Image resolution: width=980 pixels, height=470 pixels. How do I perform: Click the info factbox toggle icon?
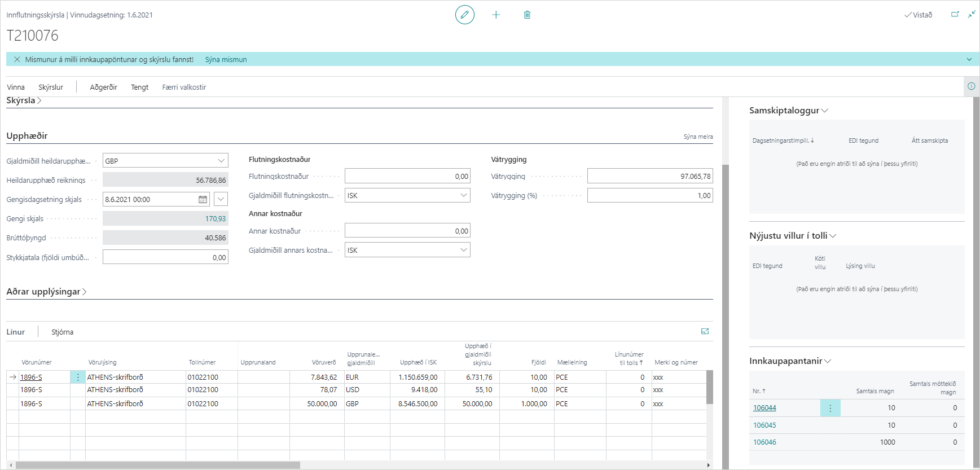[971, 86]
